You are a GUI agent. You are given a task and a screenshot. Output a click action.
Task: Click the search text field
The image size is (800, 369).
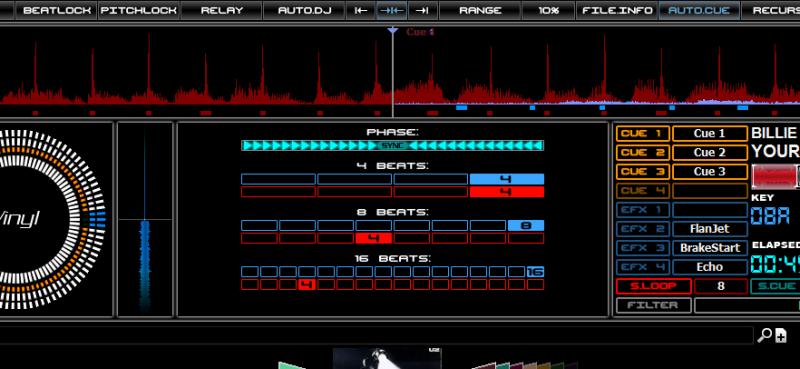coord(377,335)
